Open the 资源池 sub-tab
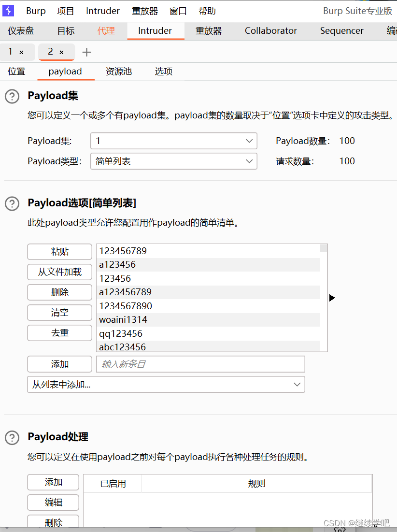The height and width of the screenshot is (532, 397). [x=119, y=72]
